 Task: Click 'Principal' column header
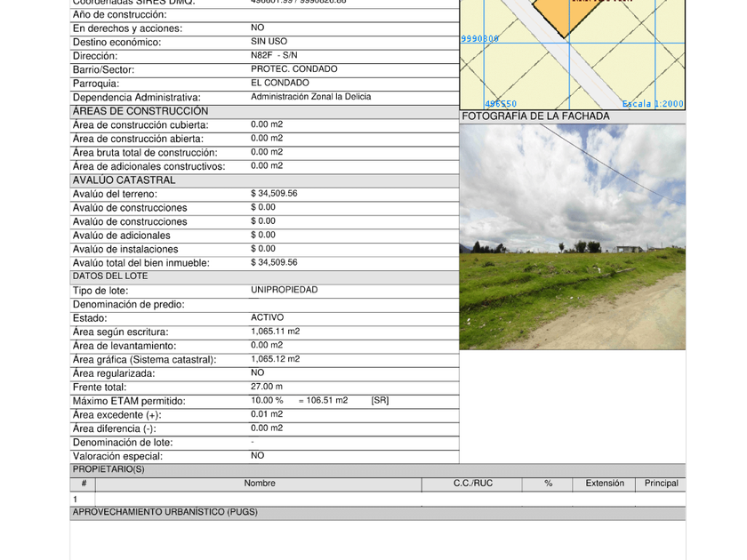[x=662, y=484]
